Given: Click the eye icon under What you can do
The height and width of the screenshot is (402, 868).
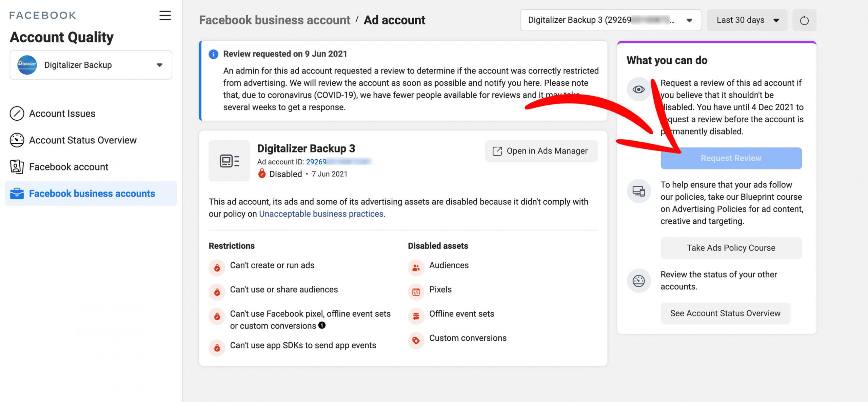Looking at the screenshot, I should (x=638, y=89).
